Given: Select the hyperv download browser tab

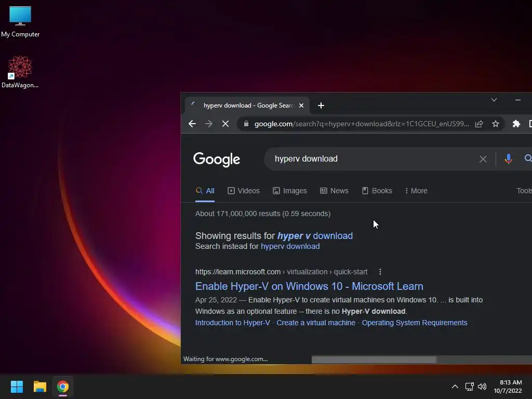Looking at the screenshot, I should point(247,105).
